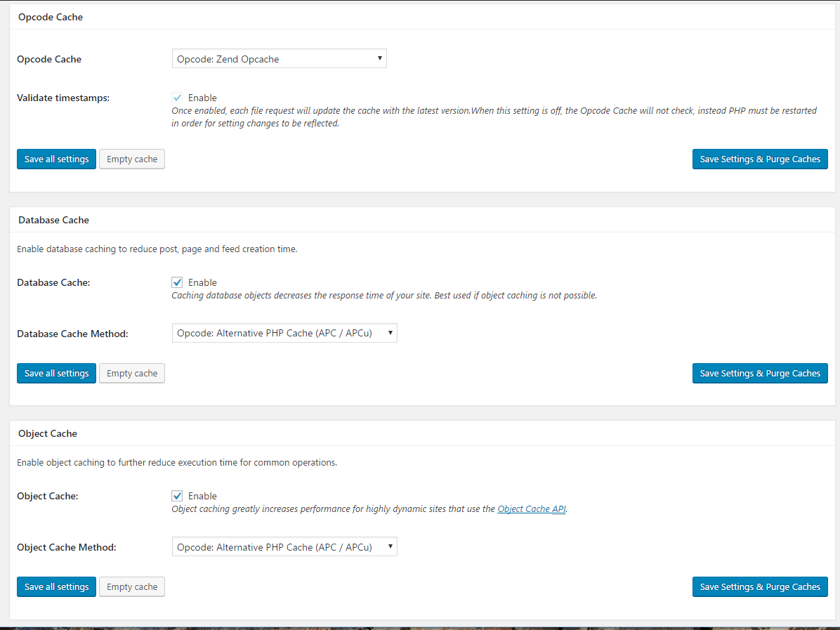Viewport: 840px width, 630px height.
Task: Click the 'Object Cache Method:' label
Action: point(67,548)
